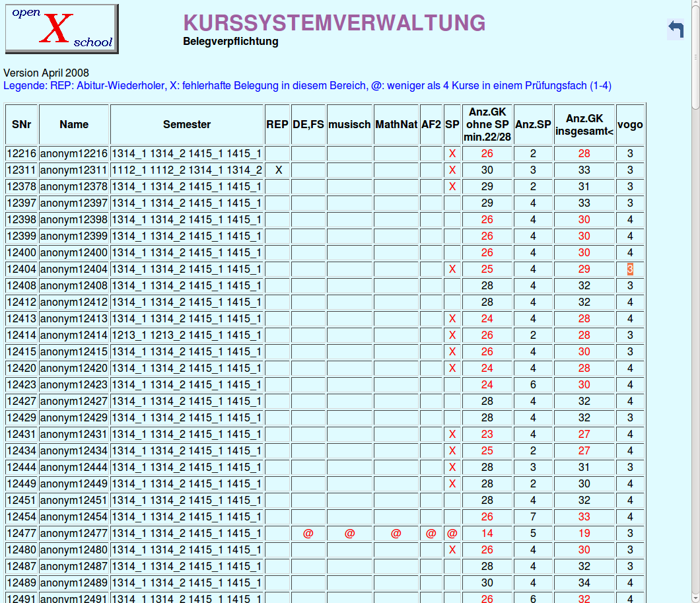This screenshot has width=700, height=603.
Task: Click student number 12216
Action: pyautogui.click(x=21, y=153)
